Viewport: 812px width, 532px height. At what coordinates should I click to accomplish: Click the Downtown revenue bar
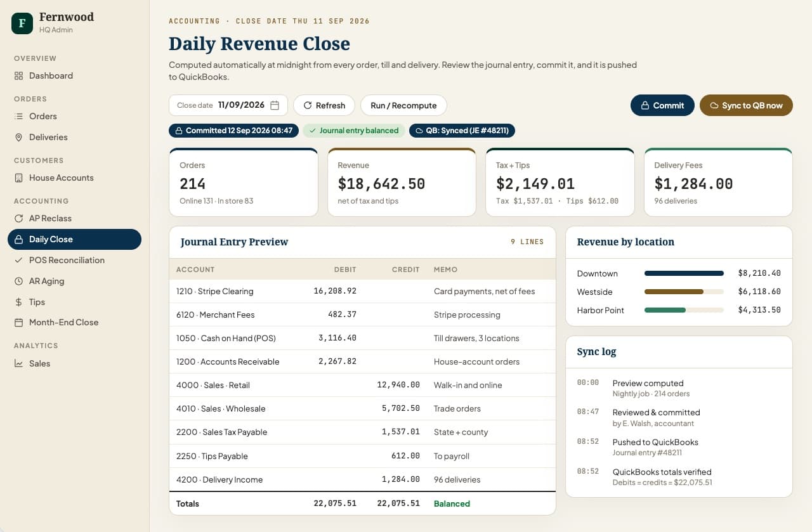pyautogui.click(x=684, y=273)
